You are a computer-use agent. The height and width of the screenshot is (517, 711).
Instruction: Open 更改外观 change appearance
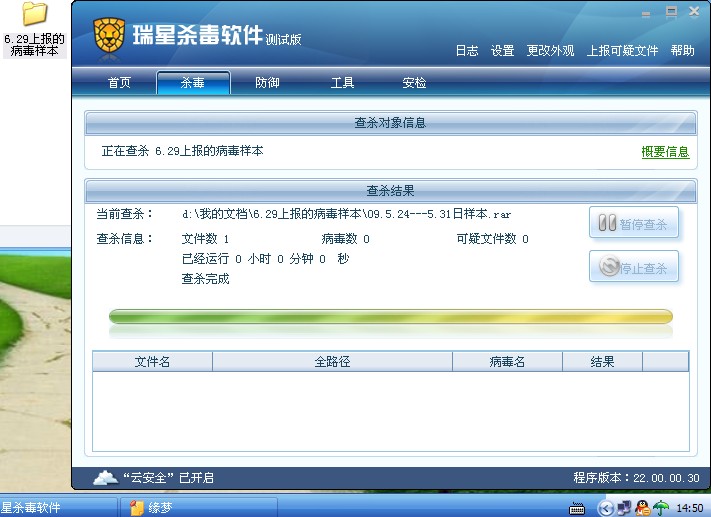[x=550, y=50]
